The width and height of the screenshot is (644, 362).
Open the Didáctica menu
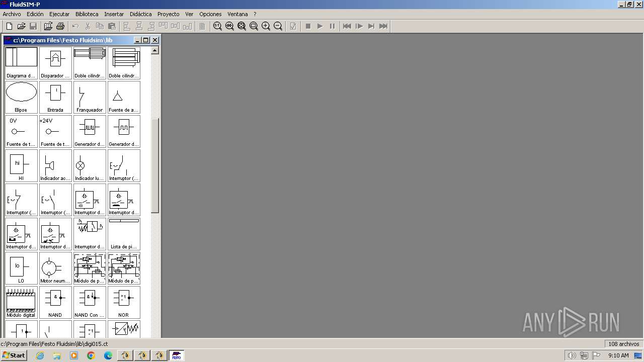[x=141, y=14]
